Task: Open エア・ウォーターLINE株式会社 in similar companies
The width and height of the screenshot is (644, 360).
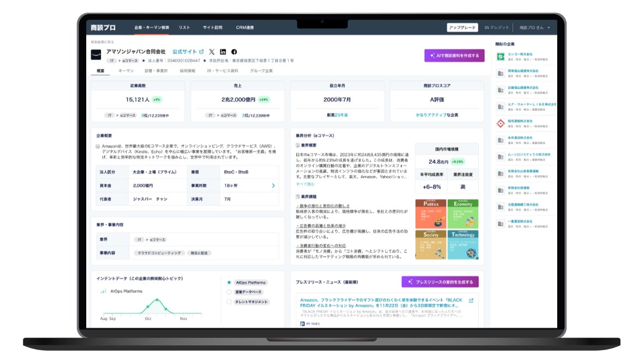Action: [532, 104]
